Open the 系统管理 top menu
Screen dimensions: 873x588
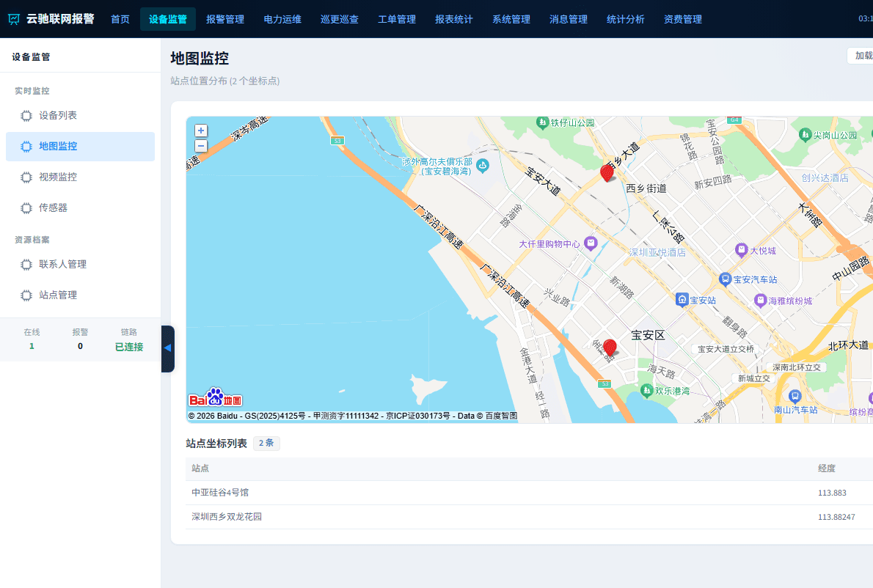tap(511, 20)
